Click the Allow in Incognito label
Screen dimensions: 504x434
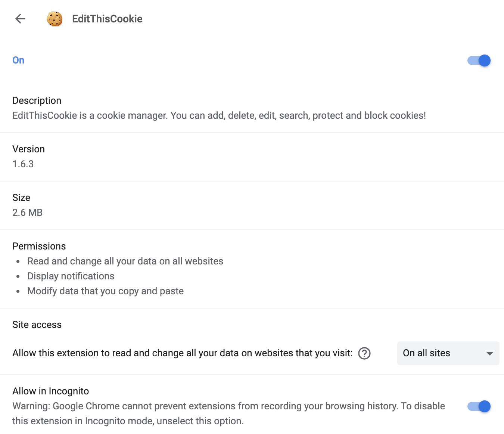(x=51, y=391)
